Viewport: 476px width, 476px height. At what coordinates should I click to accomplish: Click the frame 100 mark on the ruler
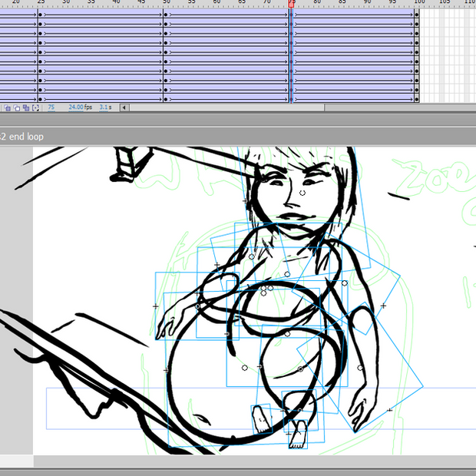(x=419, y=2)
